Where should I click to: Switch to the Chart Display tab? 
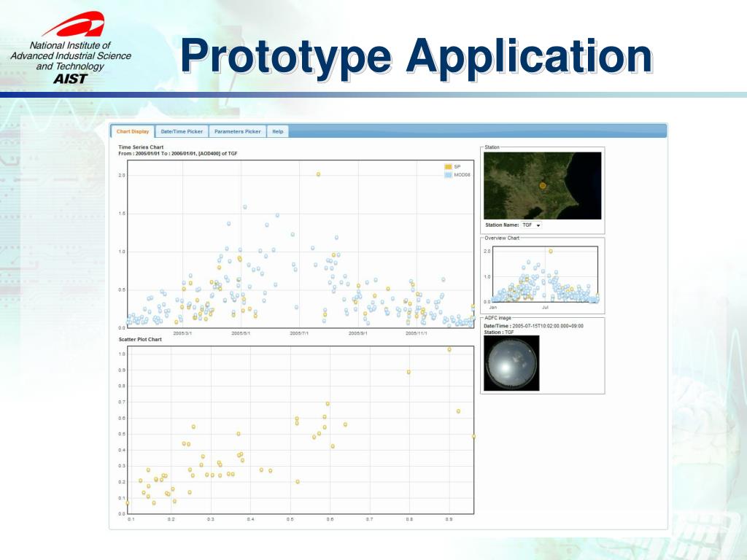pos(133,131)
